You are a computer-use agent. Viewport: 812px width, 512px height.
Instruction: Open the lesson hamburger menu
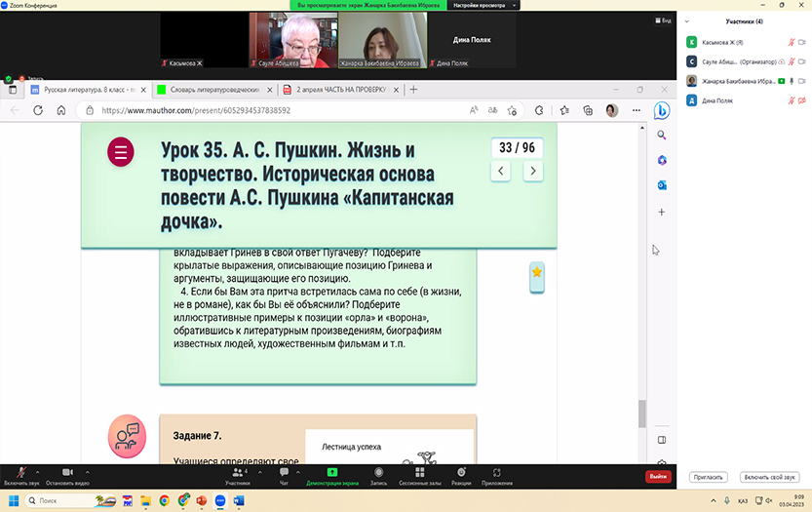click(x=121, y=151)
